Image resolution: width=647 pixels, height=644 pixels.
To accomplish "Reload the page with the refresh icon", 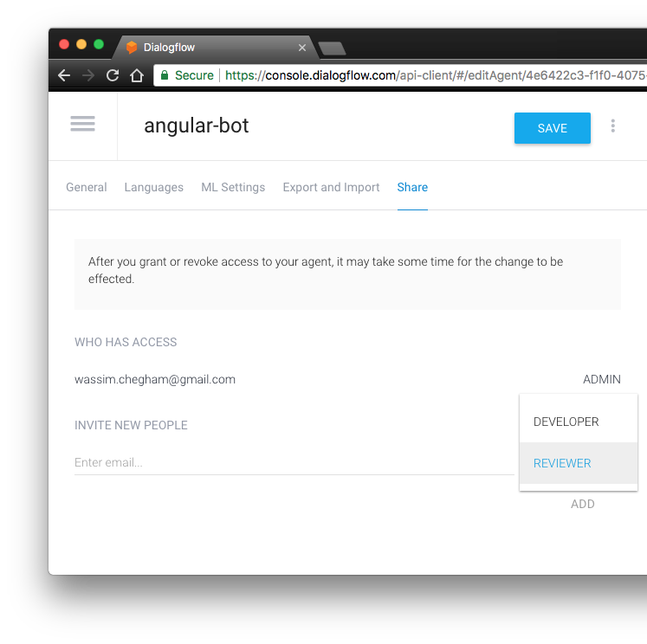I will pyautogui.click(x=113, y=75).
